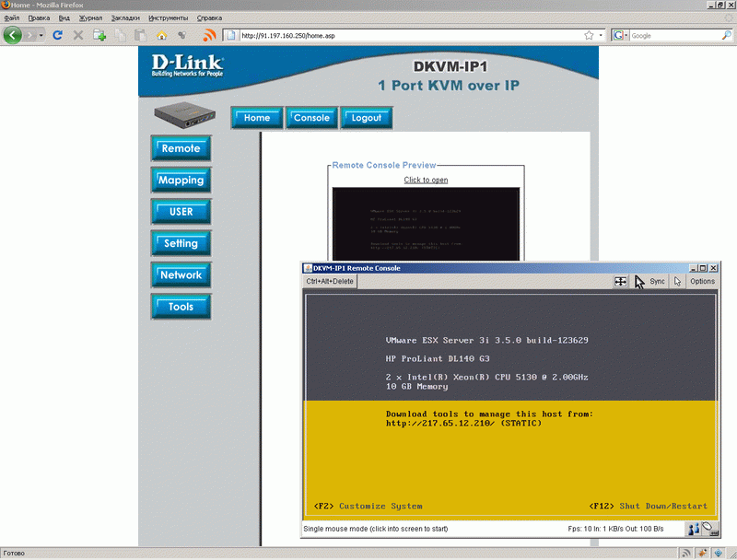Open the back/forward history dropdown arrow
The image size is (737, 560).
[41, 35]
